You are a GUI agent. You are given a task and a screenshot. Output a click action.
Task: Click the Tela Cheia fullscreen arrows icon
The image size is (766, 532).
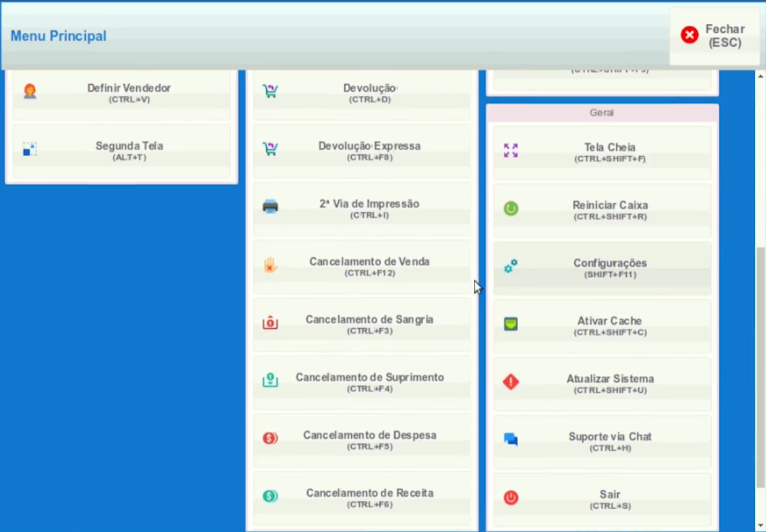[511, 150]
